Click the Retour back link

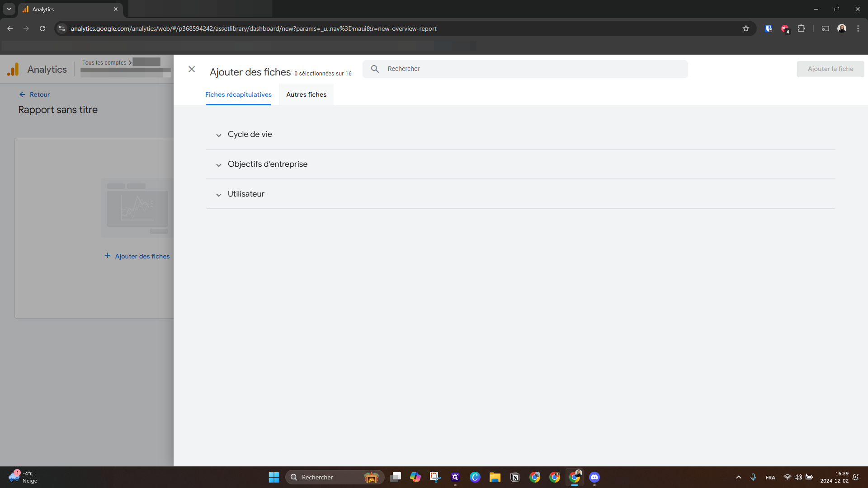[34, 94]
